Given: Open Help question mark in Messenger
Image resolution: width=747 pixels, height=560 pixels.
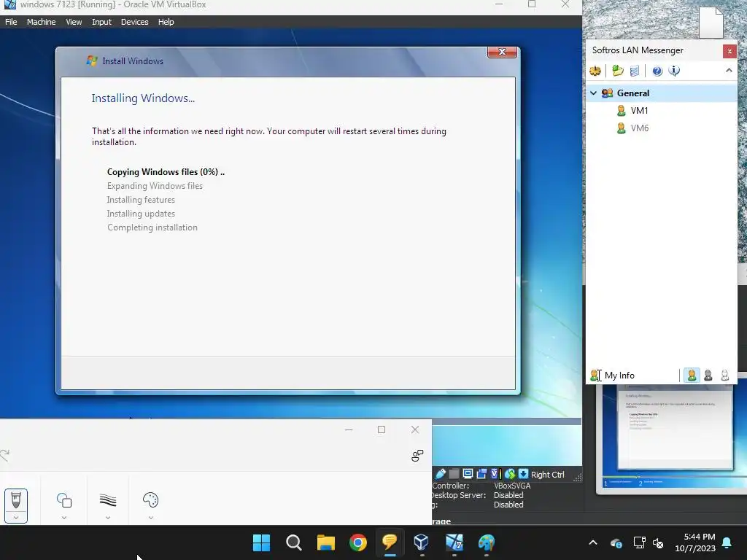Looking at the screenshot, I should (x=657, y=71).
